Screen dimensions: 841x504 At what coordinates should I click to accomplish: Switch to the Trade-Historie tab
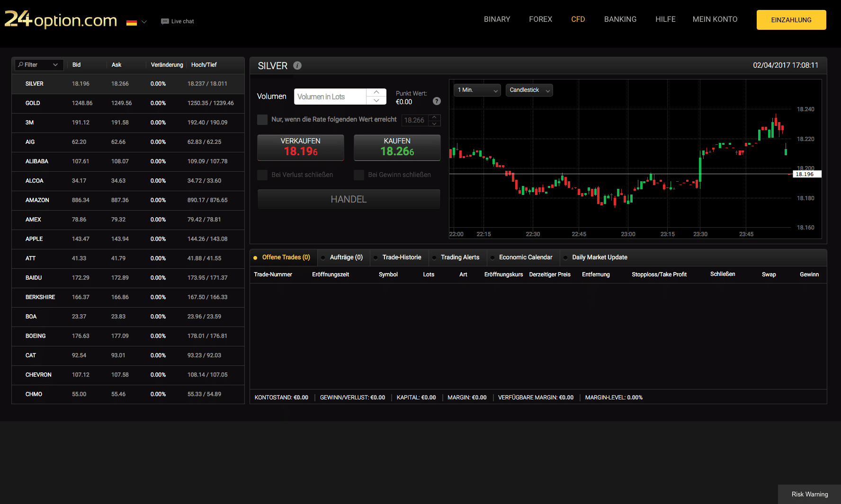401,257
